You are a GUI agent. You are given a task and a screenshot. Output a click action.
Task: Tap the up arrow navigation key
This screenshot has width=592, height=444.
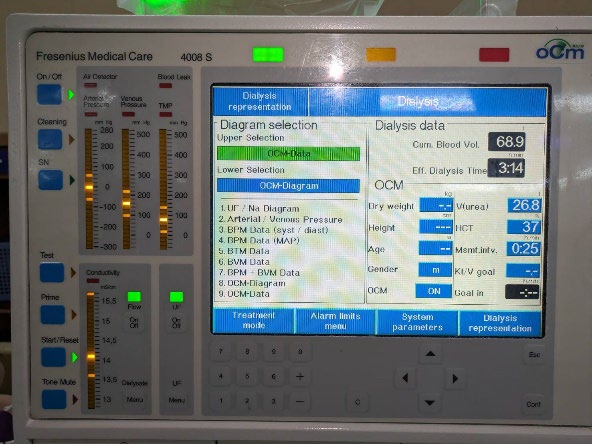tap(430, 354)
